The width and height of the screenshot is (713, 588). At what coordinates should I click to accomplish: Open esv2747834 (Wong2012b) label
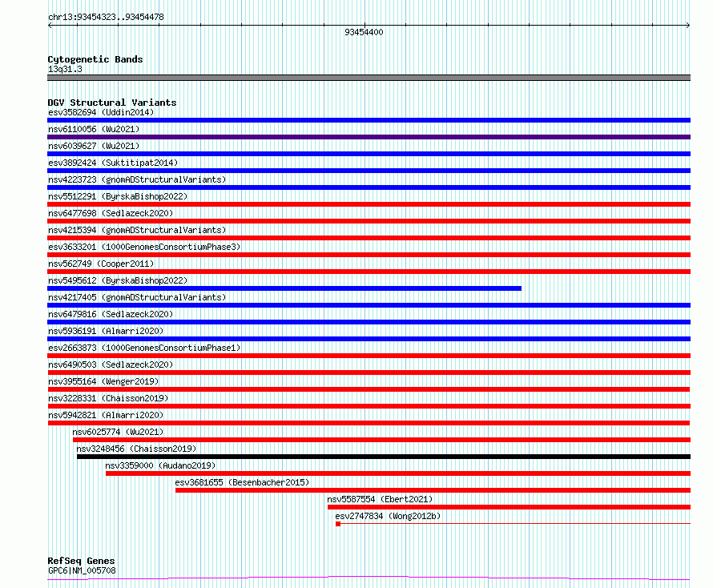pos(388,516)
